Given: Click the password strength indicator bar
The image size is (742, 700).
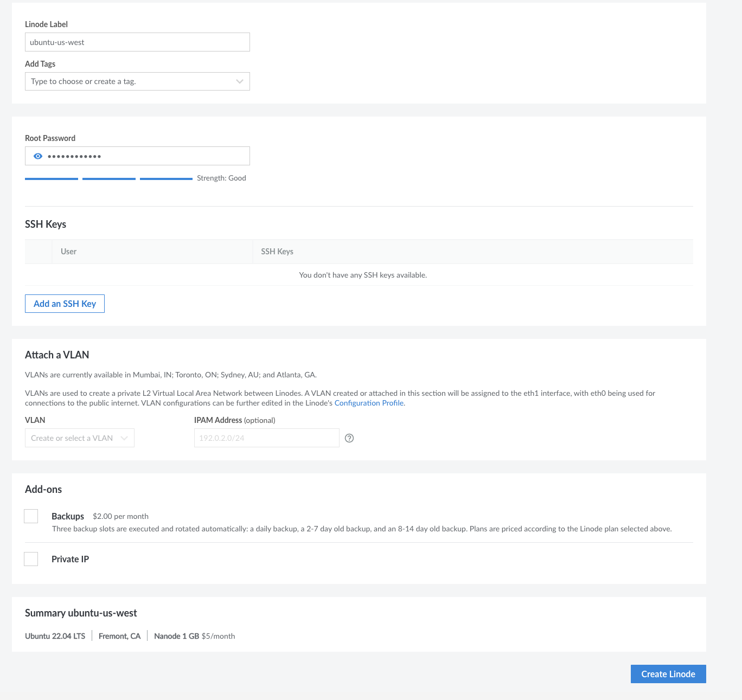Looking at the screenshot, I should [x=108, y=178].
